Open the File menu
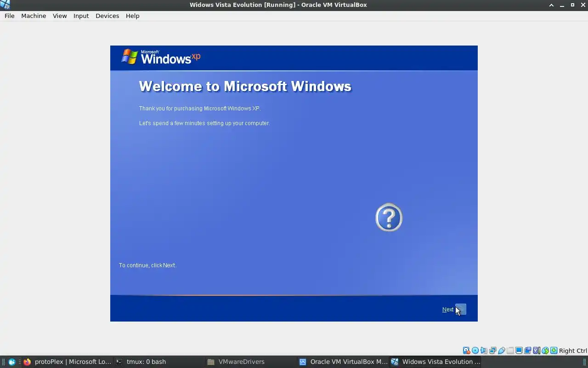The width and height of the screenshot is (588, 368). click(x=10, y=16)
